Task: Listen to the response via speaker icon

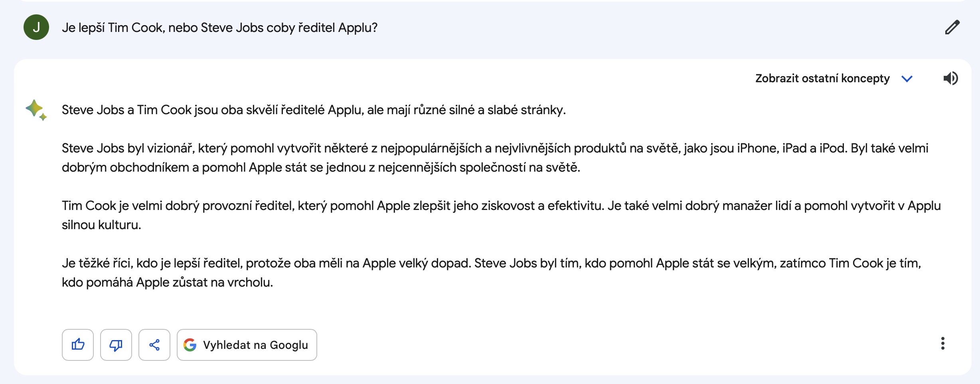Action: [950, 78]
